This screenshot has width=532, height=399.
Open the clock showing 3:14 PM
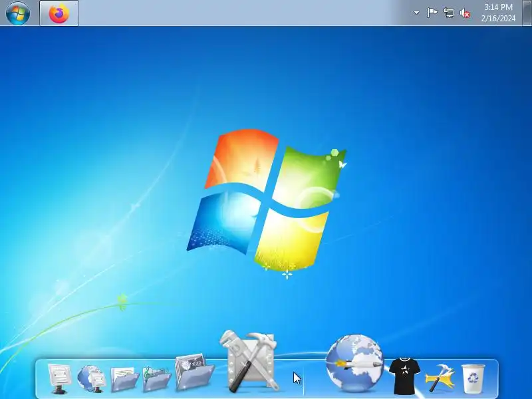(x=498, y=13)
